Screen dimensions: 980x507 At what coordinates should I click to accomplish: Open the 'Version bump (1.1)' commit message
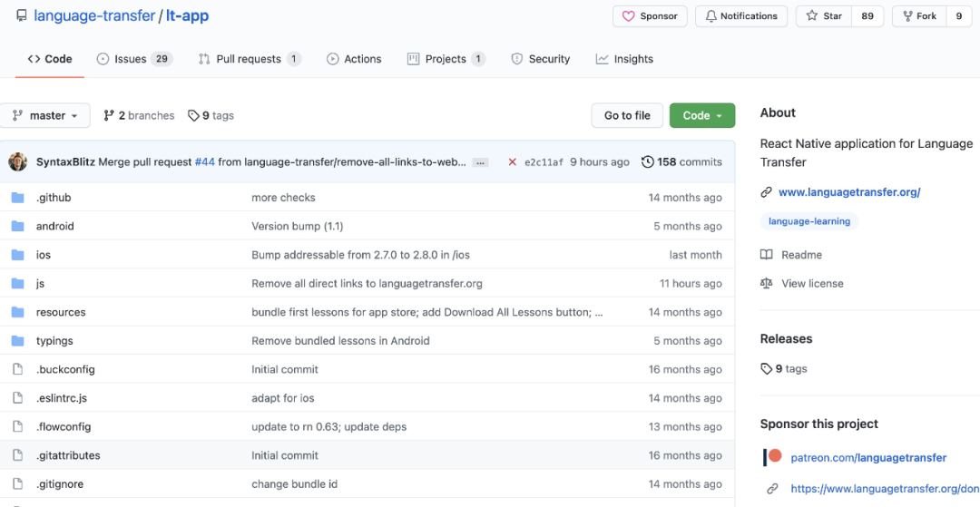[x=297, y=226]
